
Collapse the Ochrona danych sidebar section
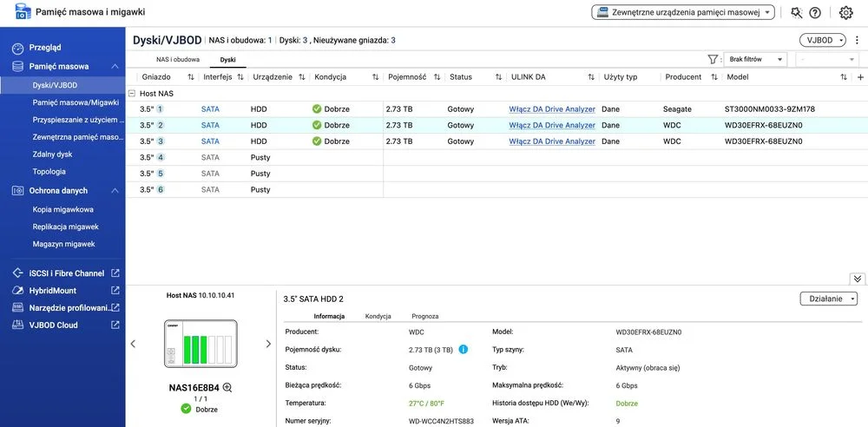tap(115, 191)
